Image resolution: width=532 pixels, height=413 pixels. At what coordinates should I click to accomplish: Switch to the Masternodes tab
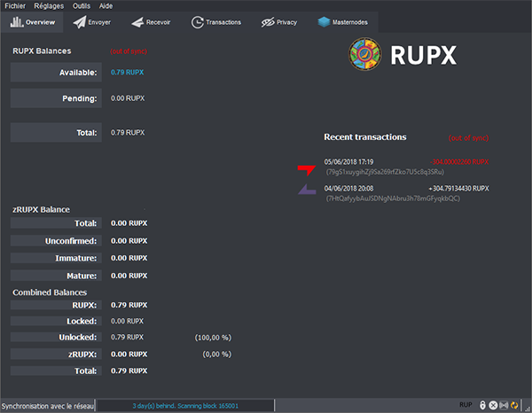[342, 22]
